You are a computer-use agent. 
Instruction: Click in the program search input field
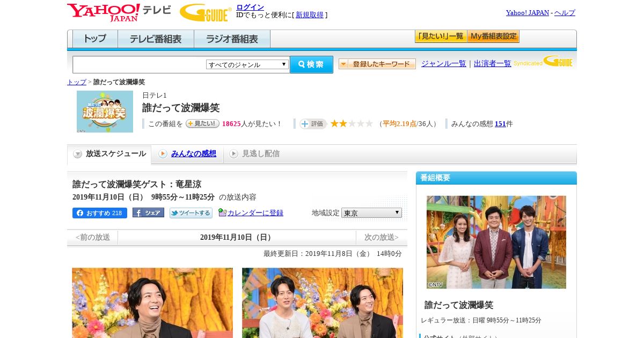[140, 64]
